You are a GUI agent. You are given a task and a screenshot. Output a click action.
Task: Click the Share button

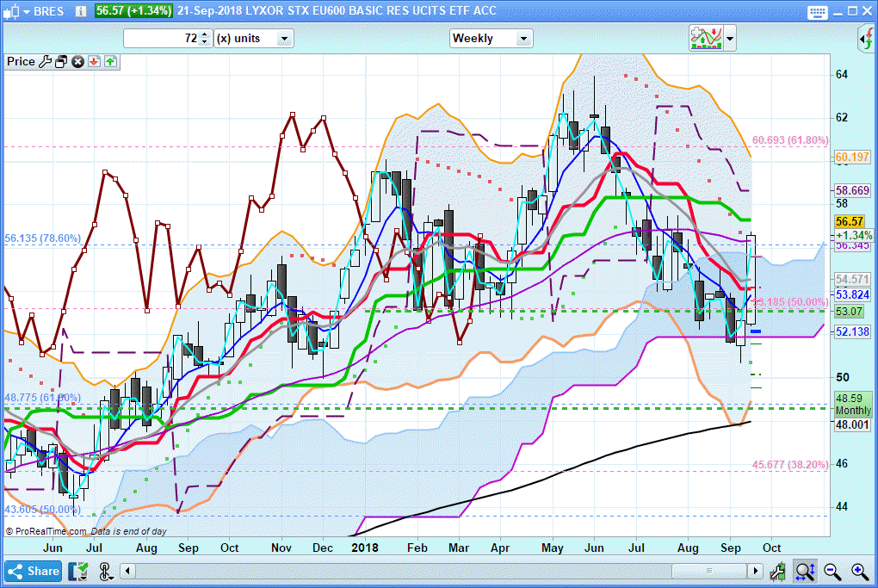tap(34, 571)
